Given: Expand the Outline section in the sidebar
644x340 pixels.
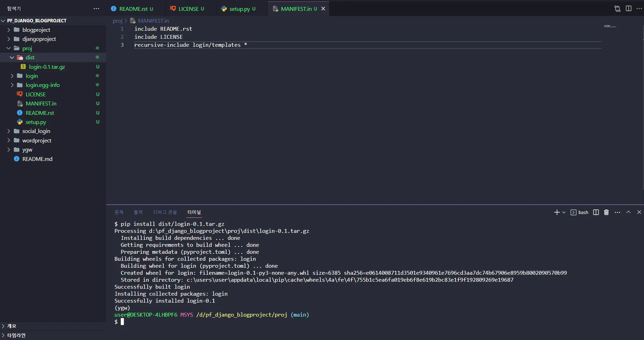Looking at the screenshot, I should pos(12,326).
